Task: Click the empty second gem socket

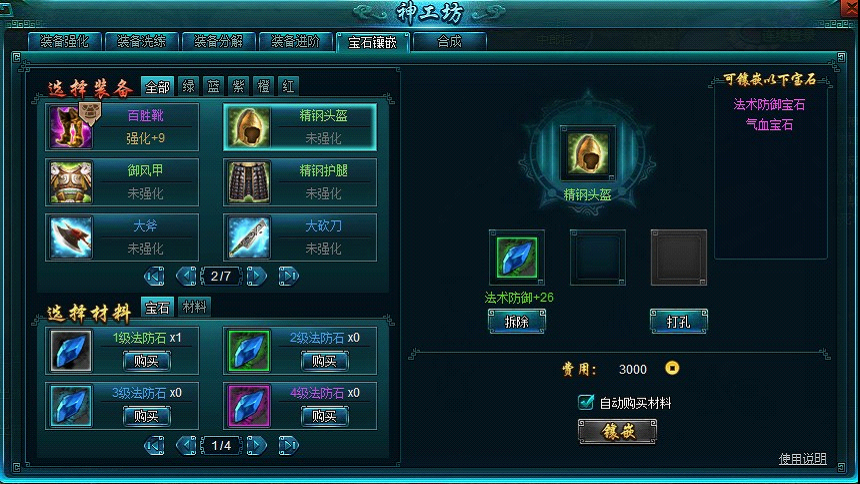Action: click(x=598, y=257)
